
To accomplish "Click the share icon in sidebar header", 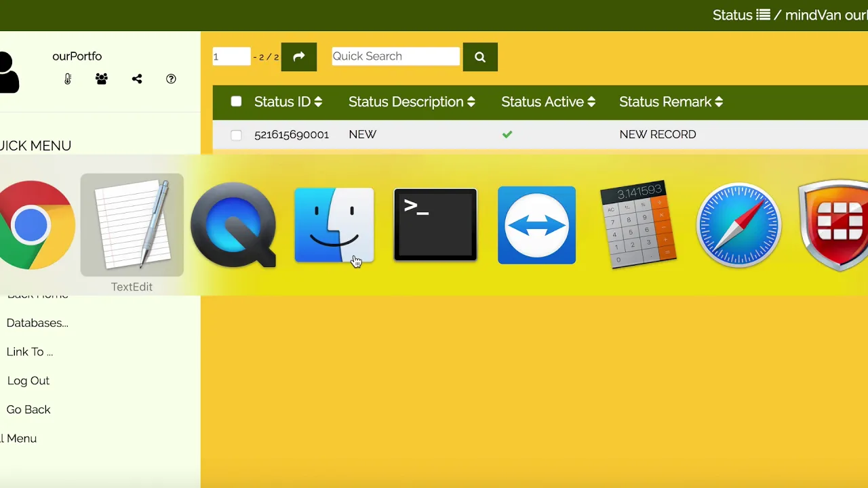I will (x=137, y=79).
